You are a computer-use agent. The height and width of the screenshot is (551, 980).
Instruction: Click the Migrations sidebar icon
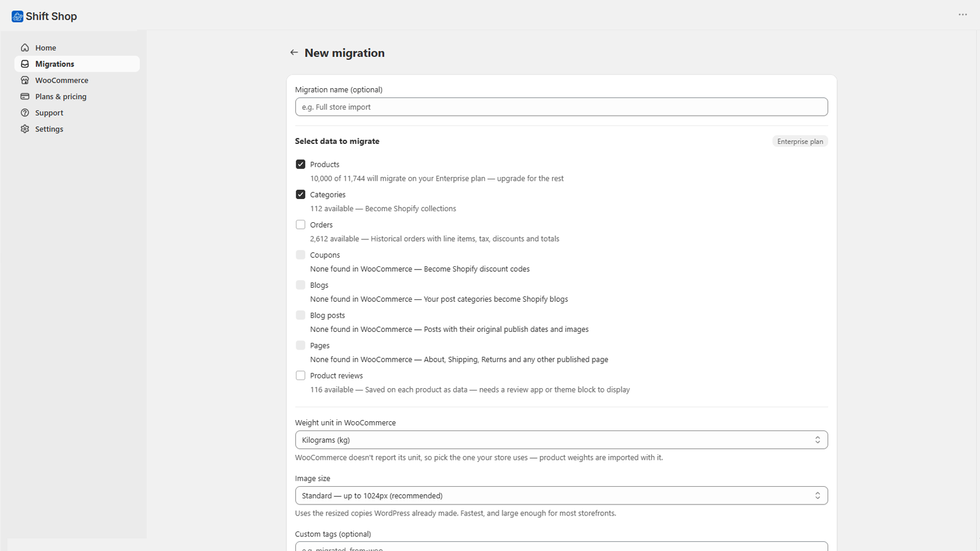click(x=25, y=64)
